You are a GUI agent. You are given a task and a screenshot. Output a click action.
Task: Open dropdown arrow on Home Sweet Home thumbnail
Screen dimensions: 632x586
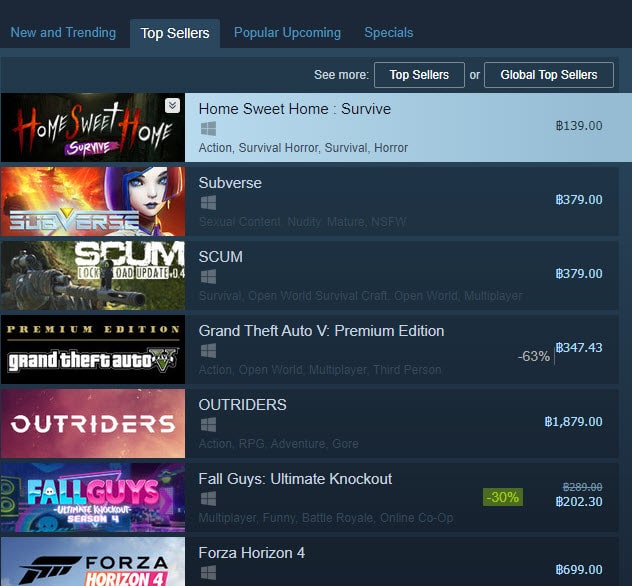click(x=172, y=106)
